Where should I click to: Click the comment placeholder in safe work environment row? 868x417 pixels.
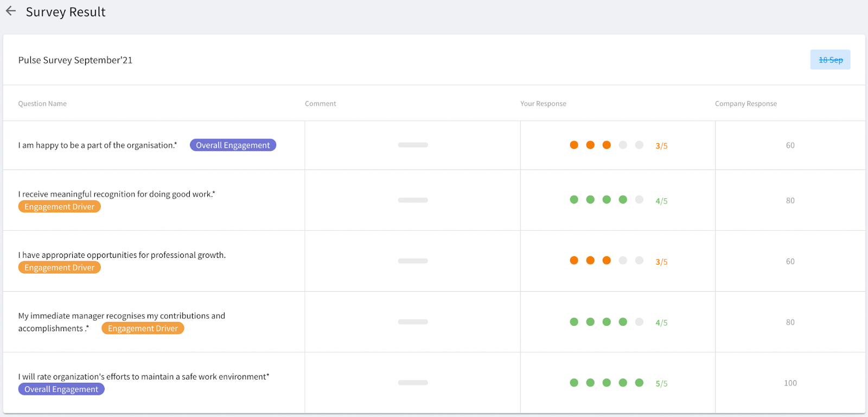(x=413, y=382)
